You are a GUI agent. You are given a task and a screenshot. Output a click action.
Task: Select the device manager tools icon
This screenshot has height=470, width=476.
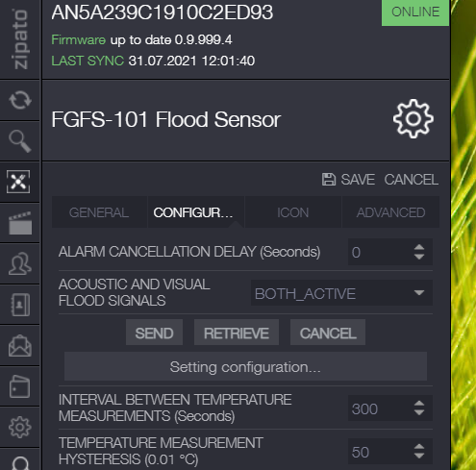click(18, 182)
